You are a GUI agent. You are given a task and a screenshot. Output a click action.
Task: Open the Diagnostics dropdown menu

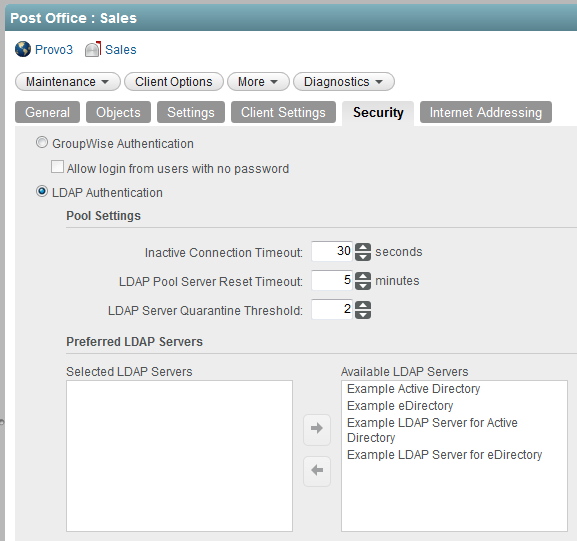coord(344,82)
